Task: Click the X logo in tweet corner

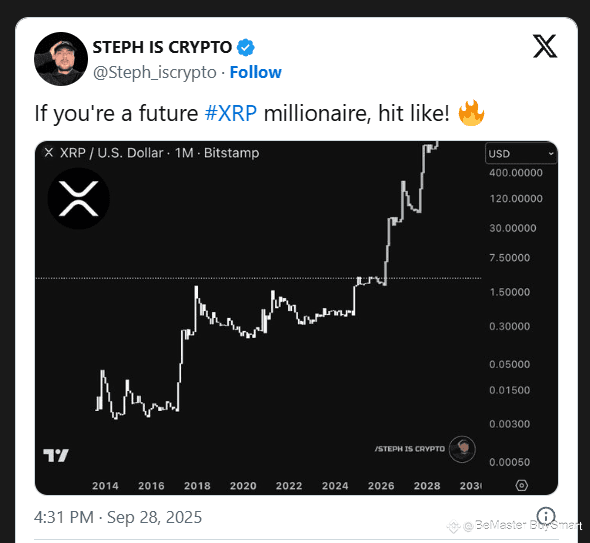Action: [545, 46]
